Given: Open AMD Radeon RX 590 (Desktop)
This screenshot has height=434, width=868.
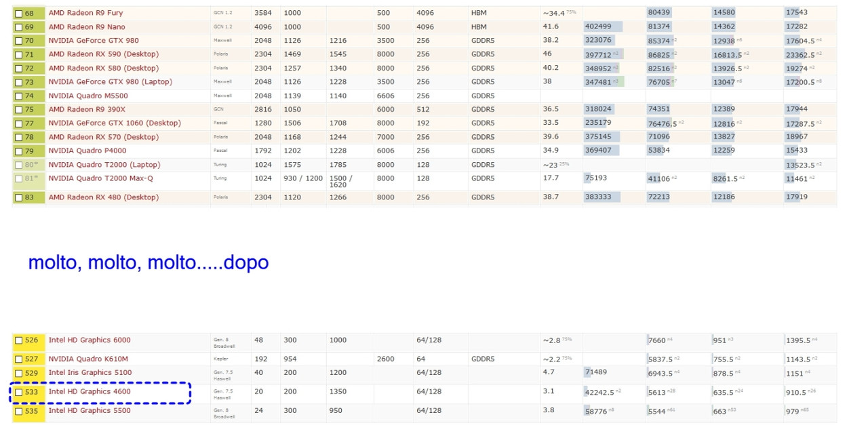Looking at the screenshot, I should [103, 54].
